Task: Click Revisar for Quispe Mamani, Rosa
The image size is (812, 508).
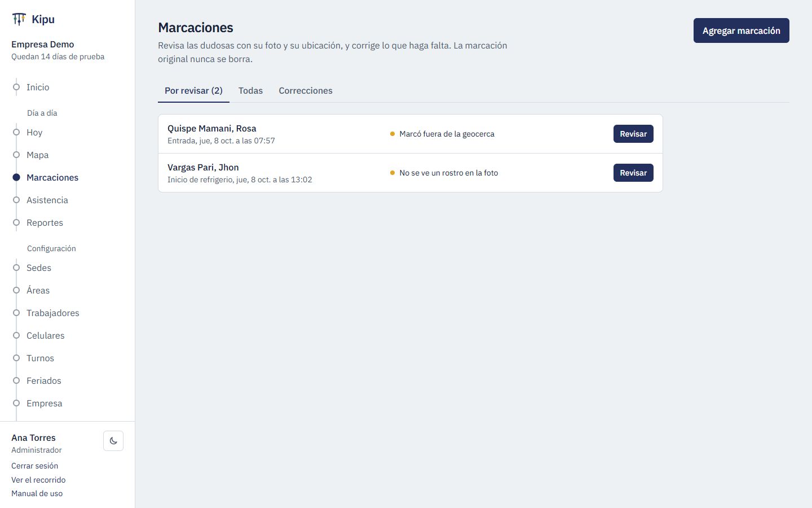Action: tap(633, 134)
